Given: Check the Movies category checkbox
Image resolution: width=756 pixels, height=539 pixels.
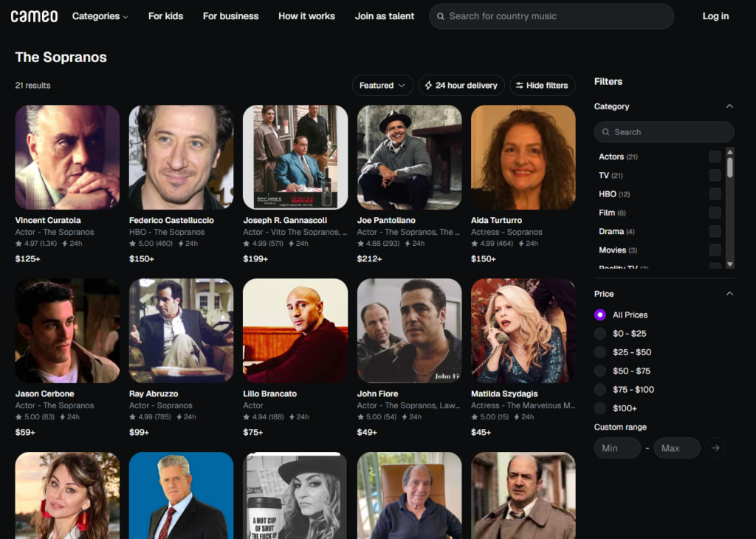Looking at the screenshot, I should click(x=715, y=250).
